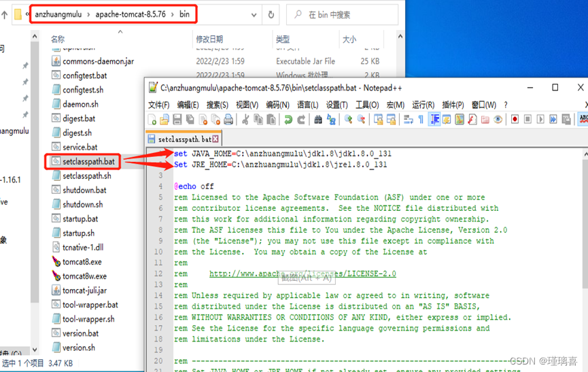The image size is (588, 372).
Task: Create a new document in Notepad++ toolbar
Action: [x=152, y=120]
